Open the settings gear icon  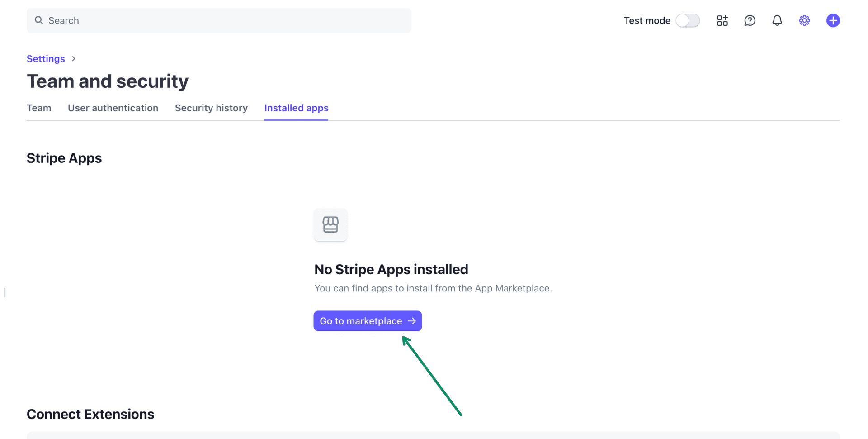tap(804, 20)
